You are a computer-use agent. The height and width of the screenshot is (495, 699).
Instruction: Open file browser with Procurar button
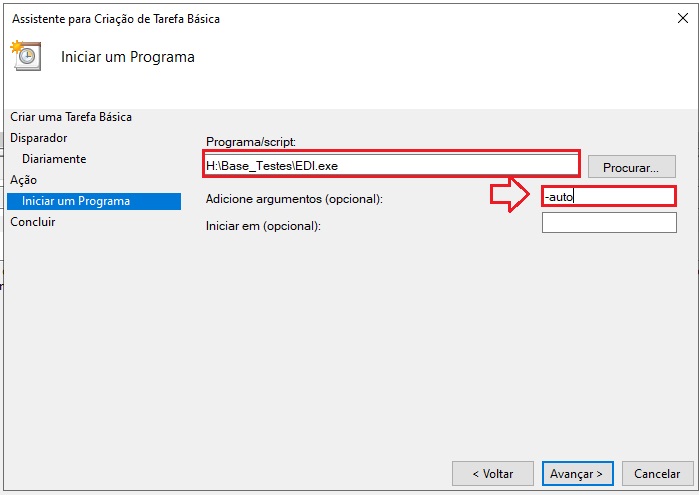point(632,167)
